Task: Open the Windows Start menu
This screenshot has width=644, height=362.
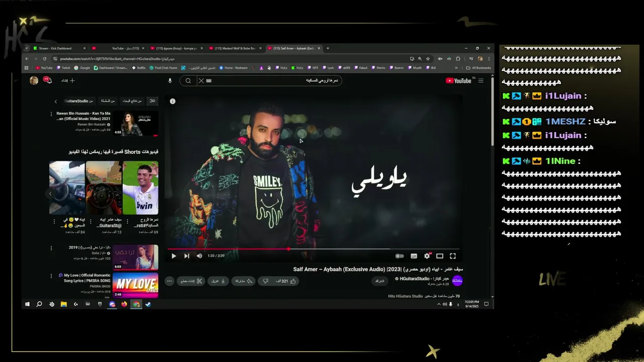Action: coord(27,304)
